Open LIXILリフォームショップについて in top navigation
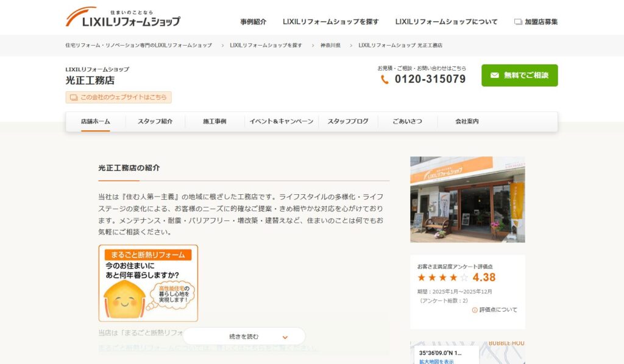Image resolution: width=624 pixels, height=364 pixels. click(x=446, y=22)
